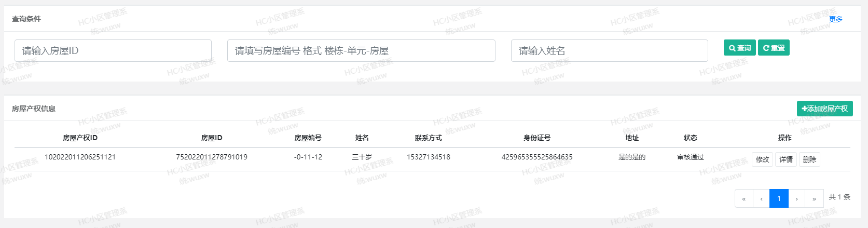
Task: Focus the 请输入房屋ID input field
Action: 113,51
